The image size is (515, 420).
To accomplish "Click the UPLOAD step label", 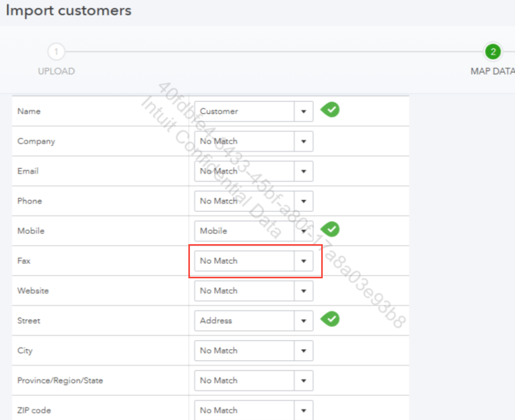I will [56, 71].
